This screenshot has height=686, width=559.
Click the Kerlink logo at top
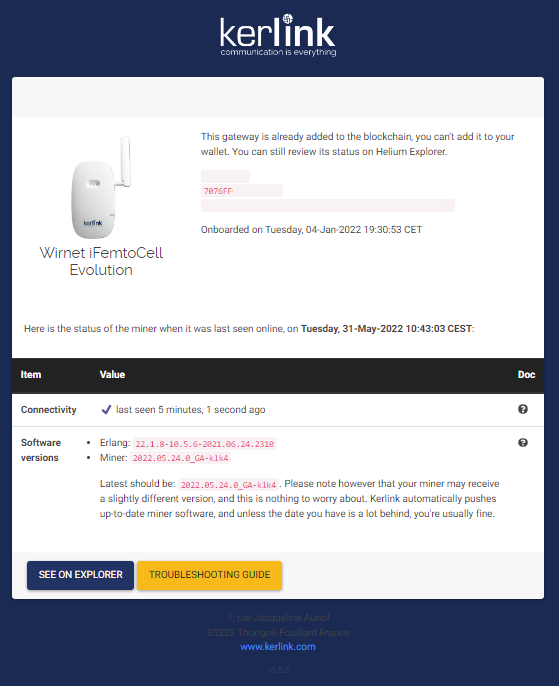click(x=278, y=35)
